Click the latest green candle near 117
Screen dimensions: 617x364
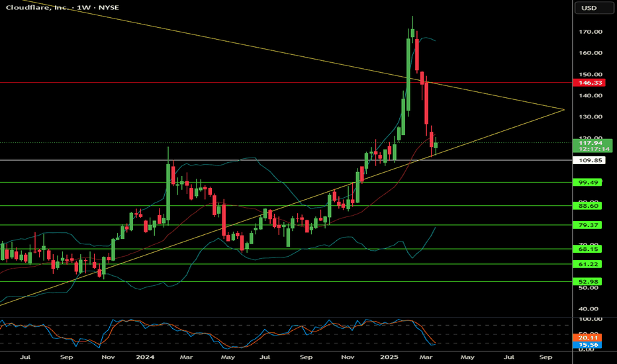coord(436,145)
